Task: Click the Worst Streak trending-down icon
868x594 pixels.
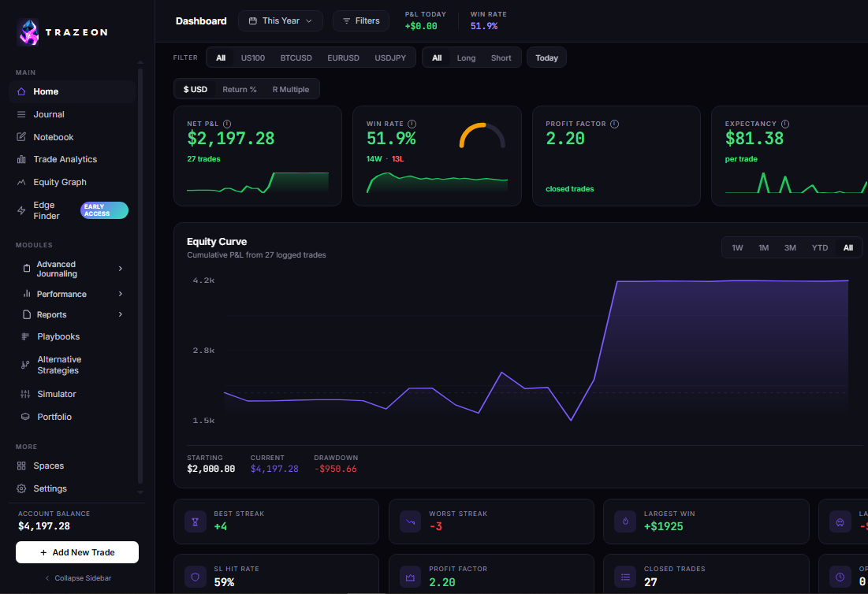Action: 410,522
